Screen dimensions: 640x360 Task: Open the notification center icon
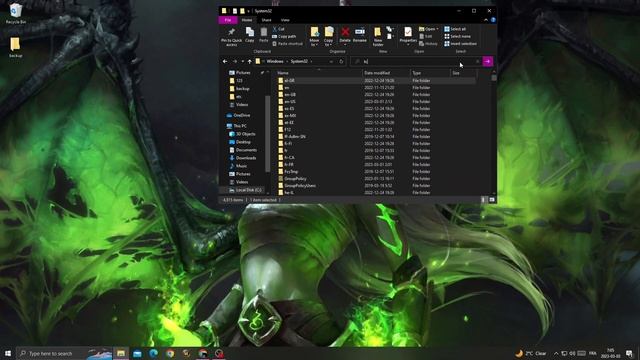(629, 353)
